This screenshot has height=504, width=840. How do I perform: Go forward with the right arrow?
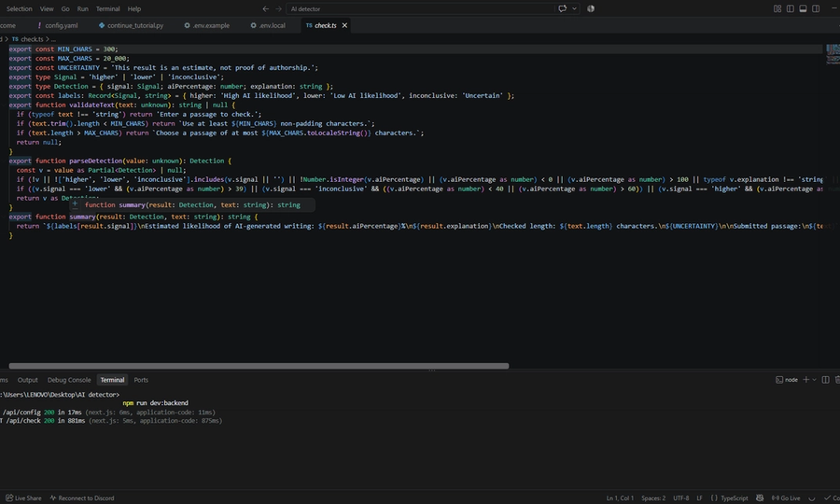pyautogui.click(x=278, y=8)
